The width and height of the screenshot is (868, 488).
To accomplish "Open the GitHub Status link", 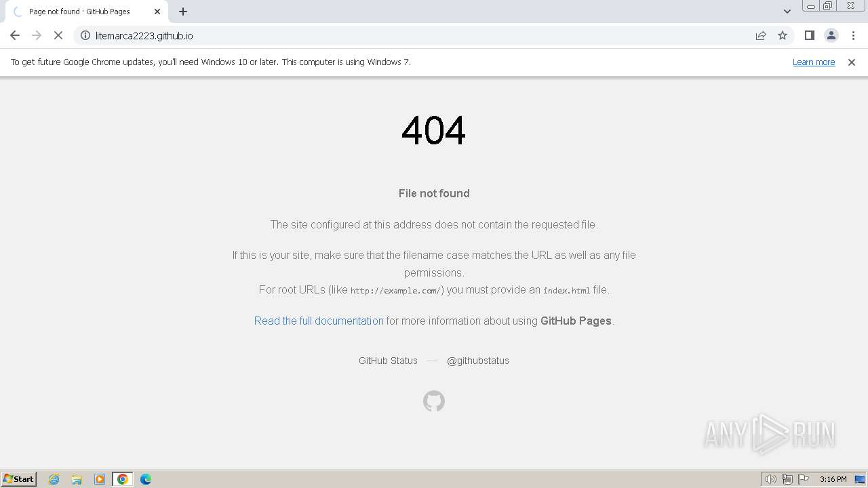I will point(388,361).
